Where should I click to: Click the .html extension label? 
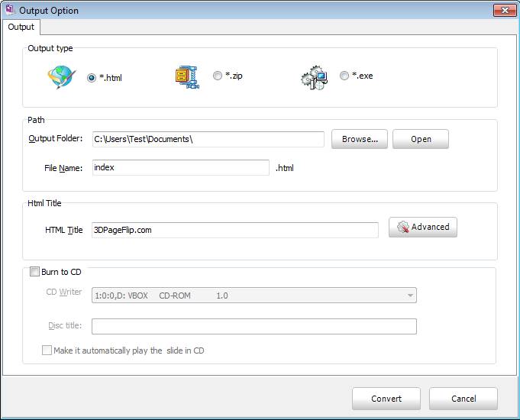point(285,168)
